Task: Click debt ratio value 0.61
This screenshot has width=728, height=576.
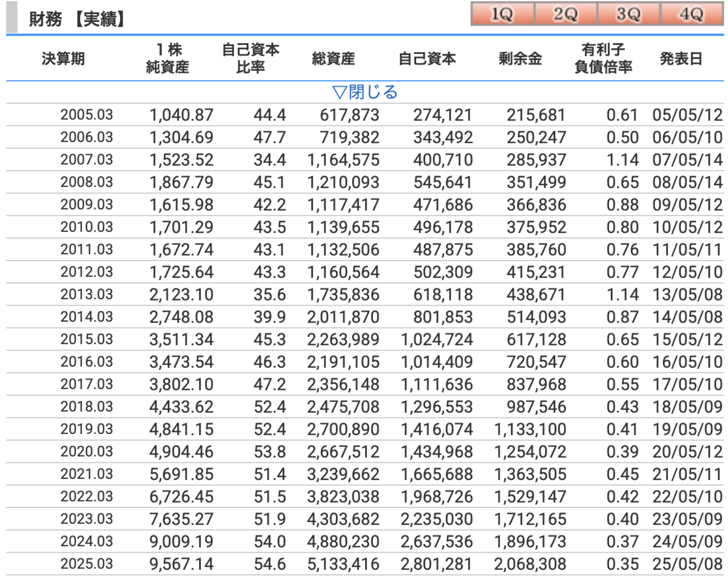Action: click(x=622, y=115)
